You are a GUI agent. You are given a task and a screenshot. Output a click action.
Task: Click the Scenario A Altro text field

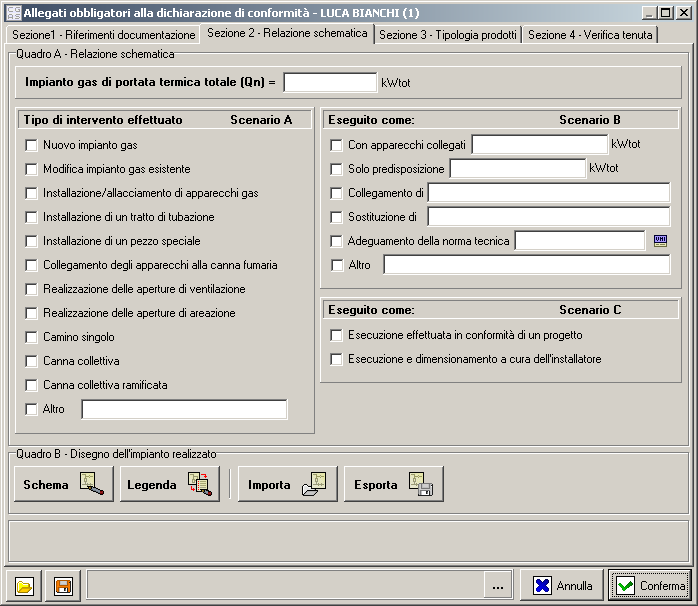[x=184, y=409]
